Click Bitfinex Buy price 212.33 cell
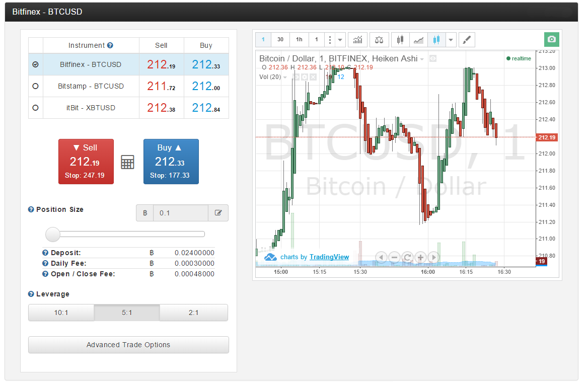 click(206, 64)
